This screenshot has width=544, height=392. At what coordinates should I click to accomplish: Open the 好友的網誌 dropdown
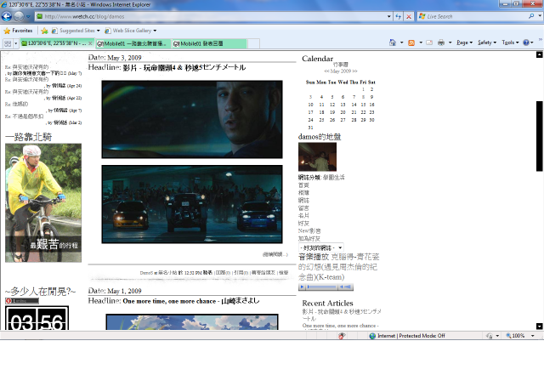[x=321, y=247]
